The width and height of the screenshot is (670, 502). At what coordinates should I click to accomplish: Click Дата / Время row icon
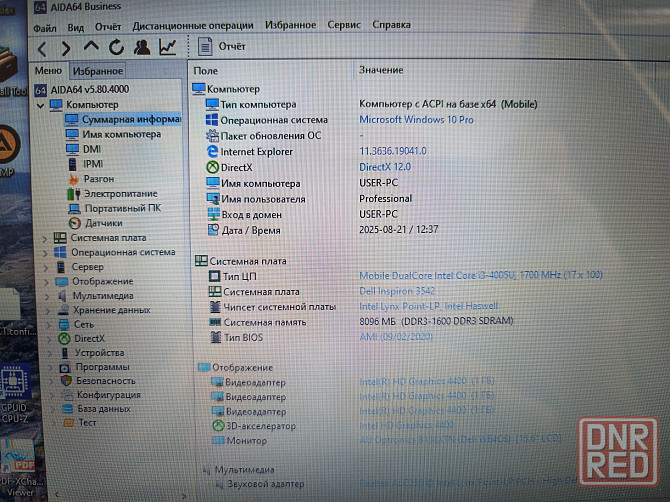[213, 230]
